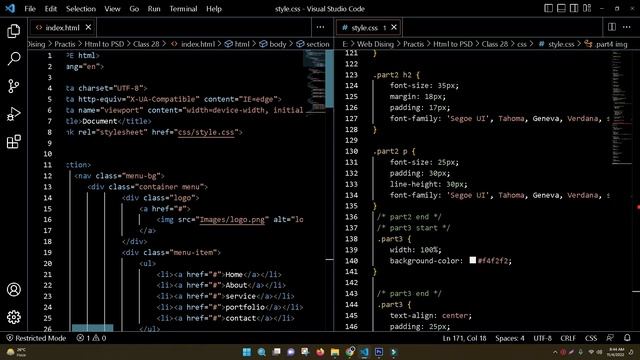Image resolution: width=640 pixels, height=360 pixels.
Task: Toggle the primary side bar layout
Action: point(549,9)
